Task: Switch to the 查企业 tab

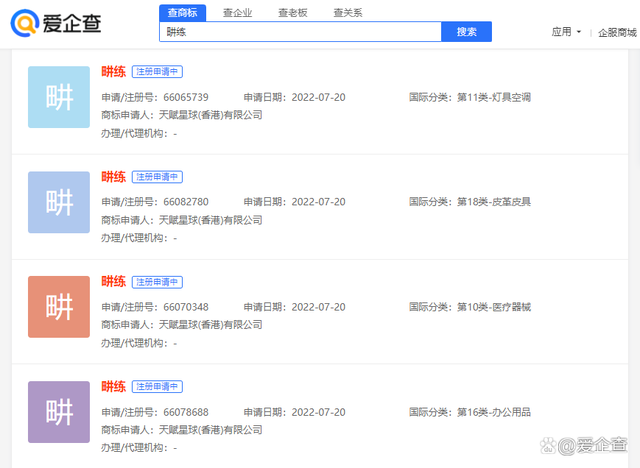Action: coord(238,13)
